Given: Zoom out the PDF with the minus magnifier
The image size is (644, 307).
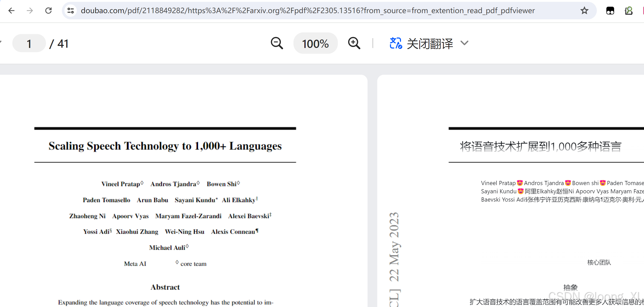Looking at the screenshot, I should coord(277,43).
